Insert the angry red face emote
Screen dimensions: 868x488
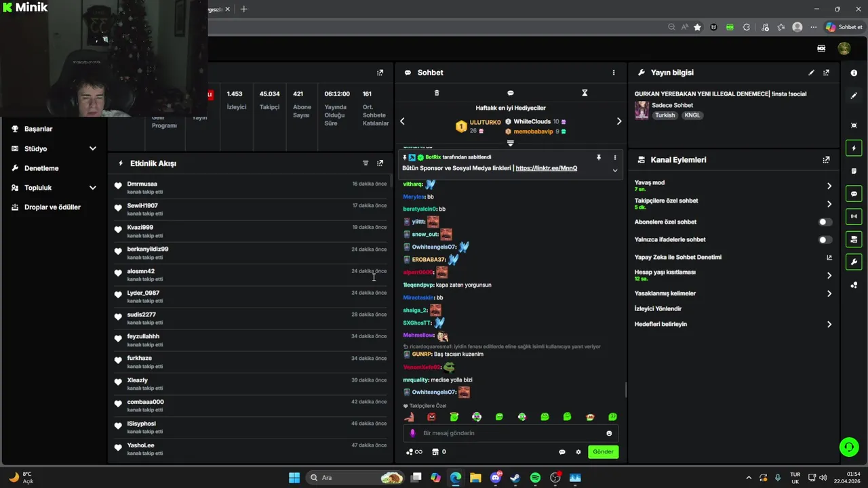431,417
